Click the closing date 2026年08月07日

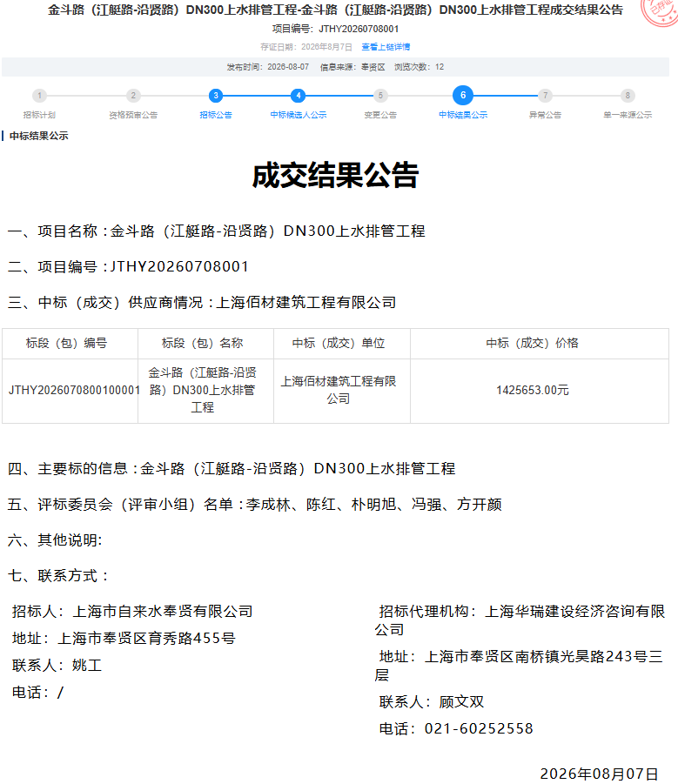pos(599,774)
